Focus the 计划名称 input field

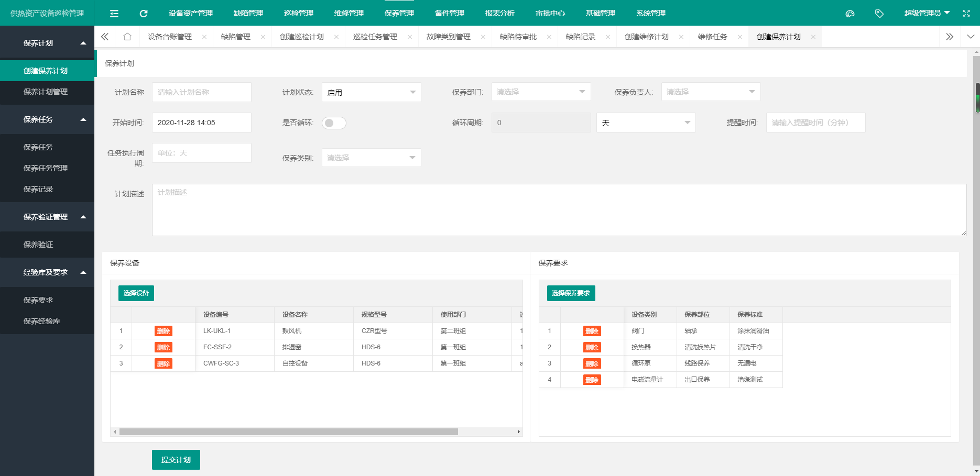pyautogui.click(x=202, y=92)
